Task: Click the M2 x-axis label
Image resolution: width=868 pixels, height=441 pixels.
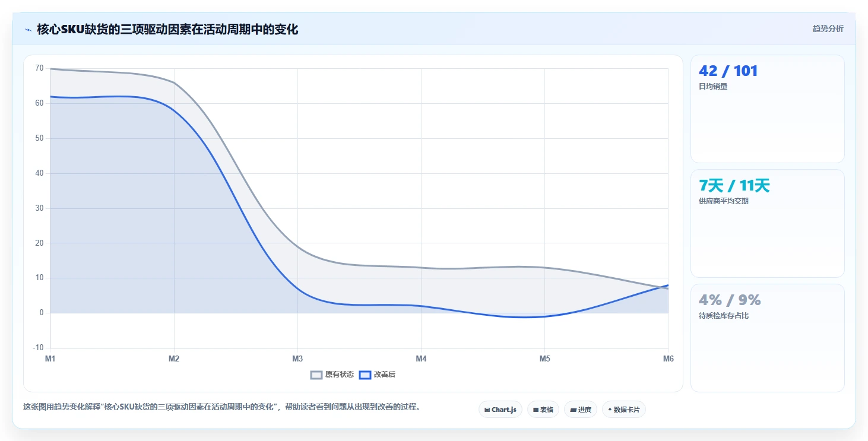Action: (x=174, y=358)
